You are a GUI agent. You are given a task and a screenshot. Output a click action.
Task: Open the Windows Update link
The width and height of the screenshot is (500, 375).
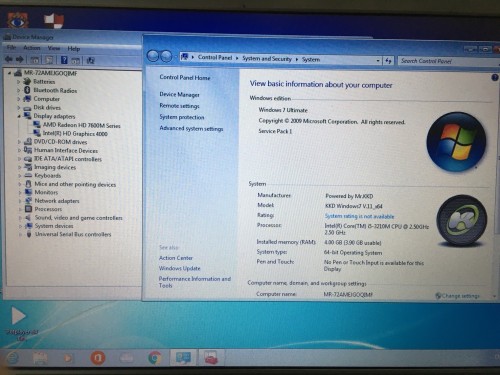click(x=180, y=268)
